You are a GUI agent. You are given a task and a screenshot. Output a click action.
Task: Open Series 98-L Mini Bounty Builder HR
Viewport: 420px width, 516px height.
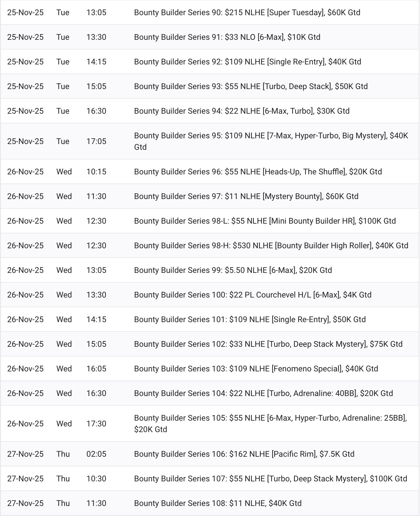click(x=265, y=221)
